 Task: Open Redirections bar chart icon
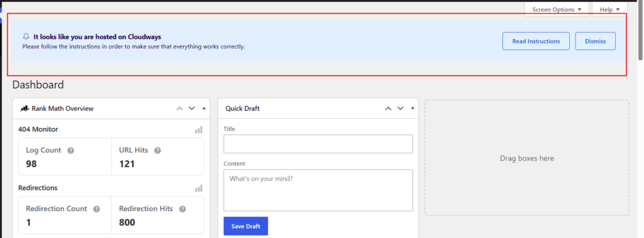[x=199, y=188]
